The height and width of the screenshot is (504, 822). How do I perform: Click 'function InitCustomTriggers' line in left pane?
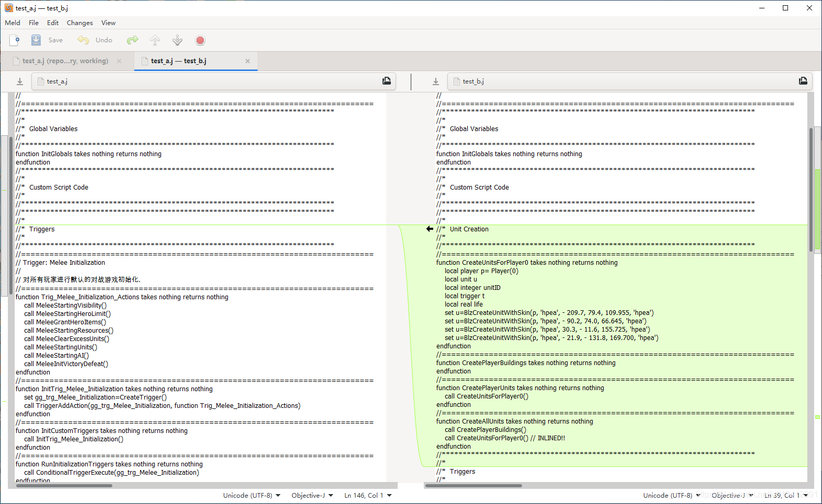click(x=101, y=431)
